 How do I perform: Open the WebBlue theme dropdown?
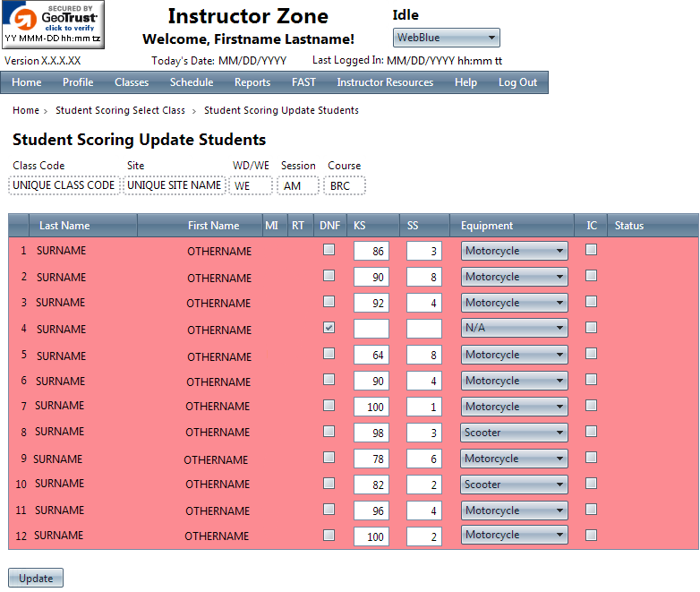(x=446, y=38)
